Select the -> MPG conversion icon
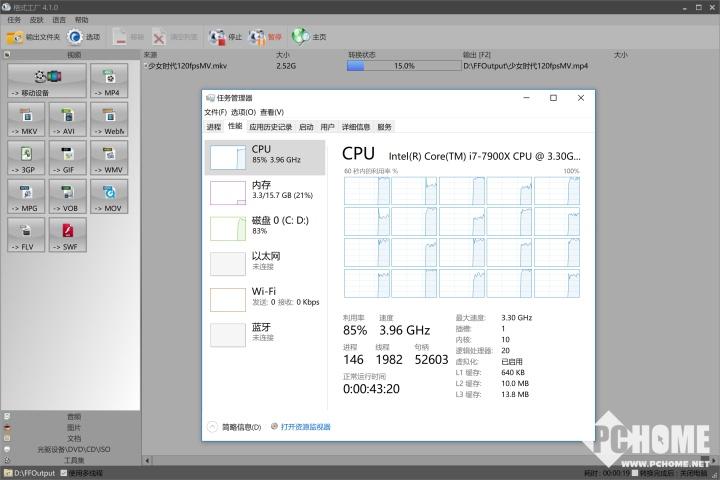The image size is (720, 480). click(x=26, y=197)
